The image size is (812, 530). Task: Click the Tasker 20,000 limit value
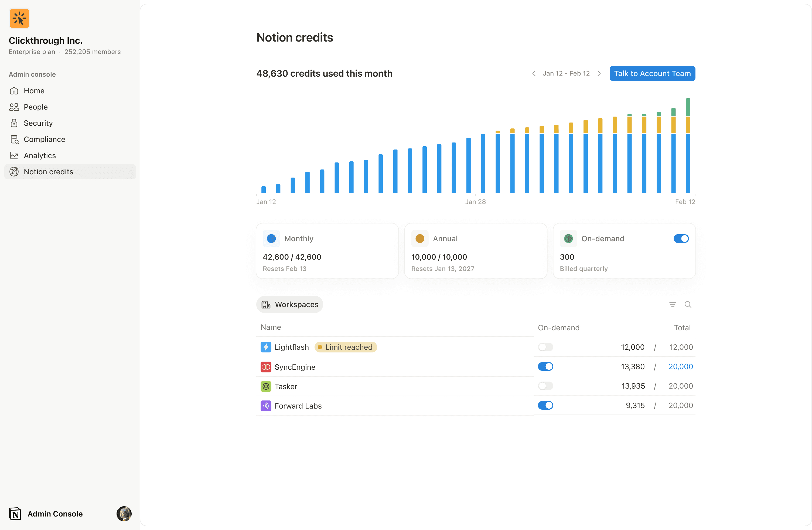click(681, 386)
